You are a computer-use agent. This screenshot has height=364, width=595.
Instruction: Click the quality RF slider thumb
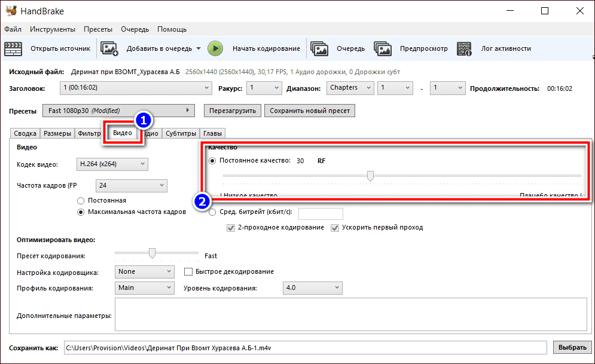[370, 176]
